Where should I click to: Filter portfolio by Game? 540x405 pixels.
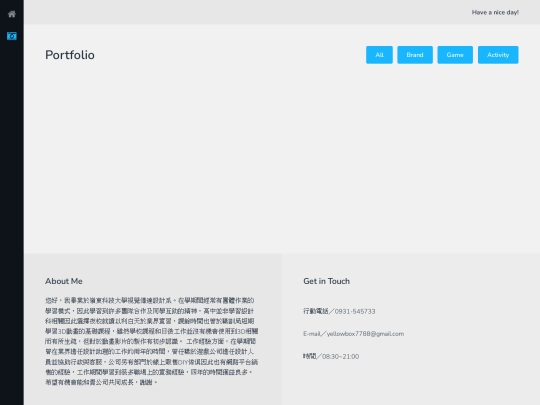tap(455, 55)
